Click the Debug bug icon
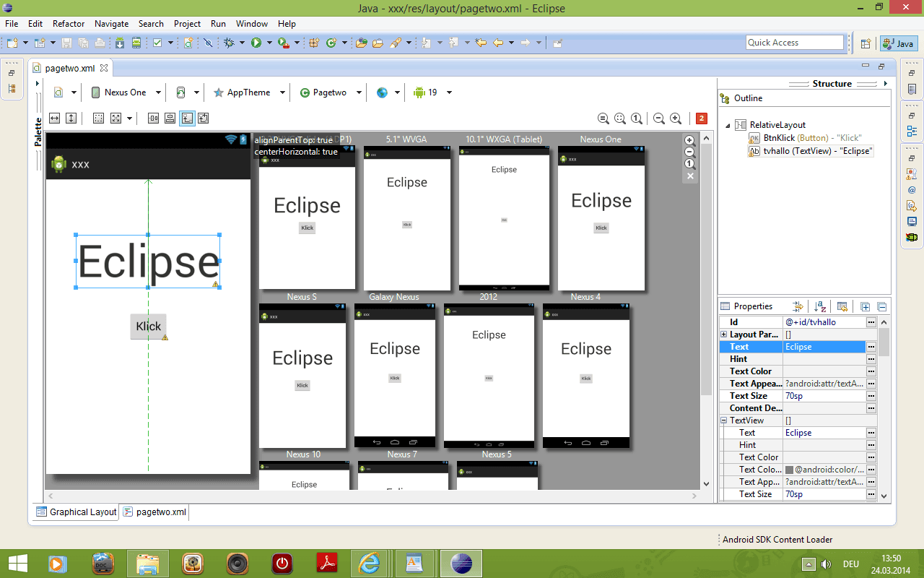 click(230, 43)
